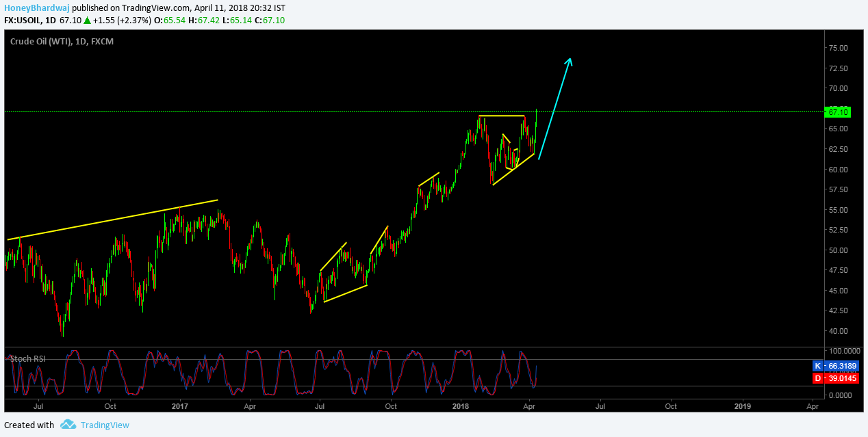Click the 2017 label on time axis
The height and width of the screenshot is (437, 868).
[179, 406]
